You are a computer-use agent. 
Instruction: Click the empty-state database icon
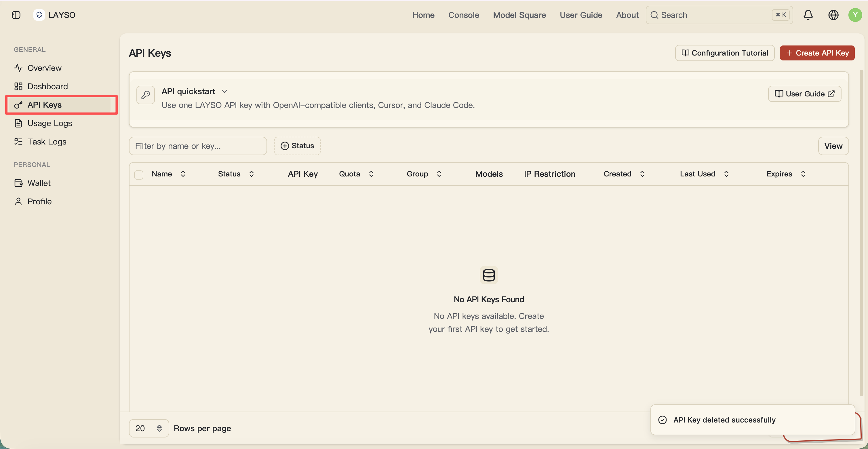tap(489, 275)
